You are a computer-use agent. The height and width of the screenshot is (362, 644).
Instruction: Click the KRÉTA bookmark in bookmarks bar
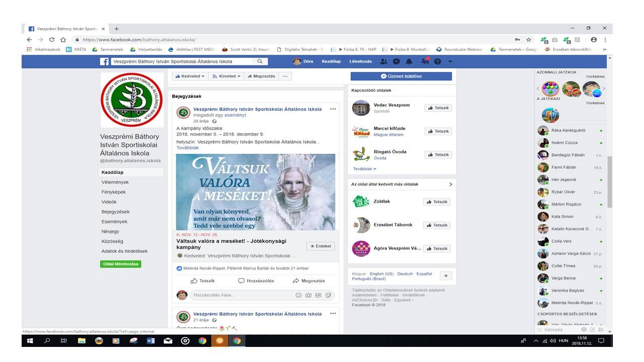[x=76, y=49]
